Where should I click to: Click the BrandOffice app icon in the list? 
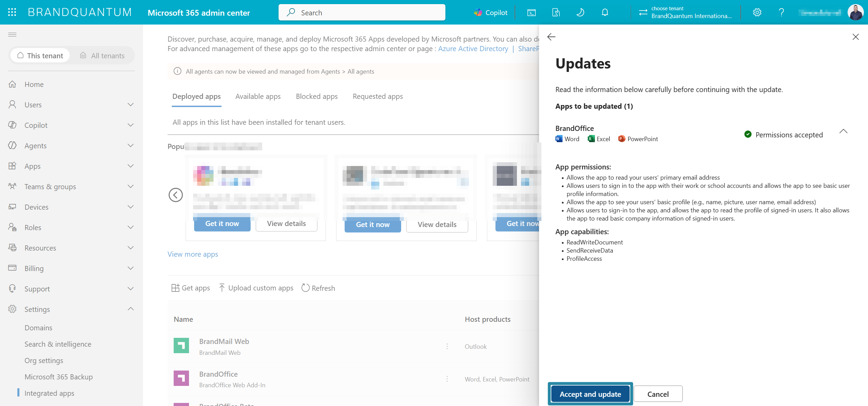[181, 378]
